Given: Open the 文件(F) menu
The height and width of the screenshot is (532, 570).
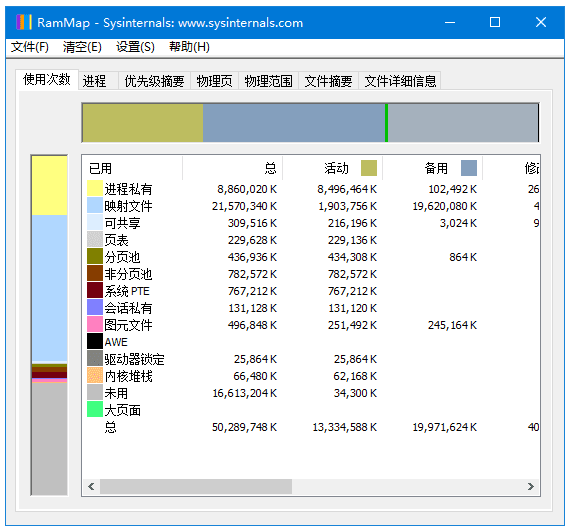Looking at the screenshot, I should 29,47.
